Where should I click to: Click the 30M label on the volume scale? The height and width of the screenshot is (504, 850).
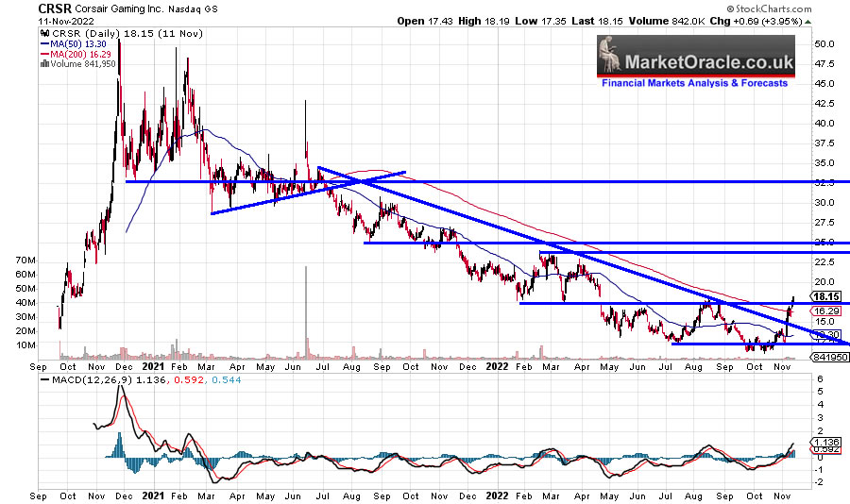(x=26, y=317)
